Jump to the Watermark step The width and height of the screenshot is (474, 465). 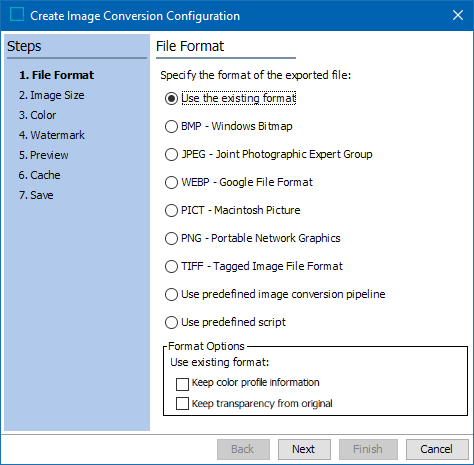coord(52,135)
